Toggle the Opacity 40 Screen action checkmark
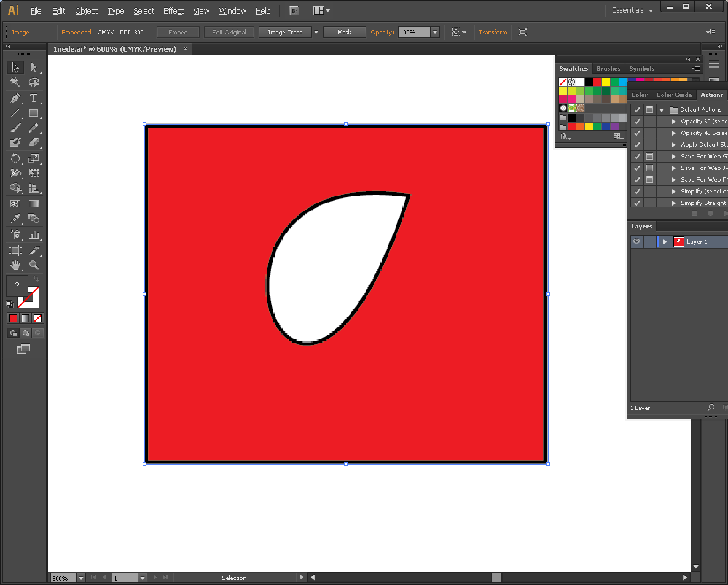 [637, 133]
